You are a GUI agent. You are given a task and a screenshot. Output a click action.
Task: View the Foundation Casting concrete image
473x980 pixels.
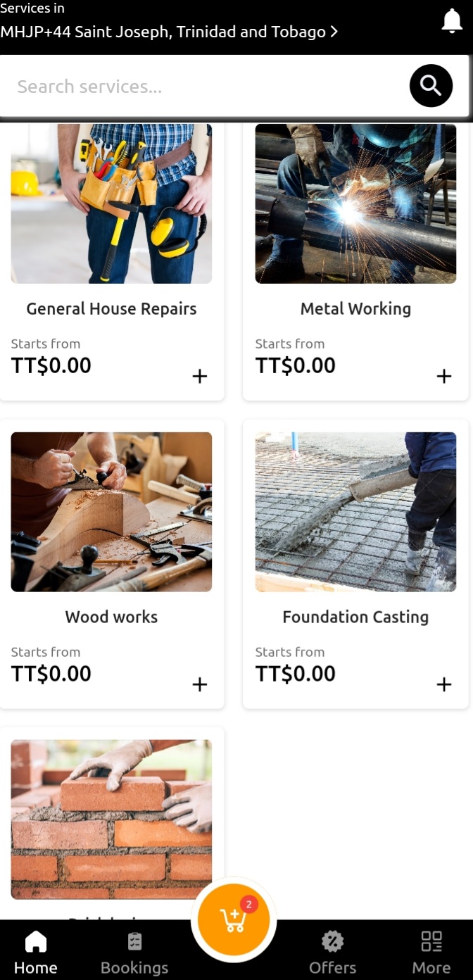click(x=355, y=512)
